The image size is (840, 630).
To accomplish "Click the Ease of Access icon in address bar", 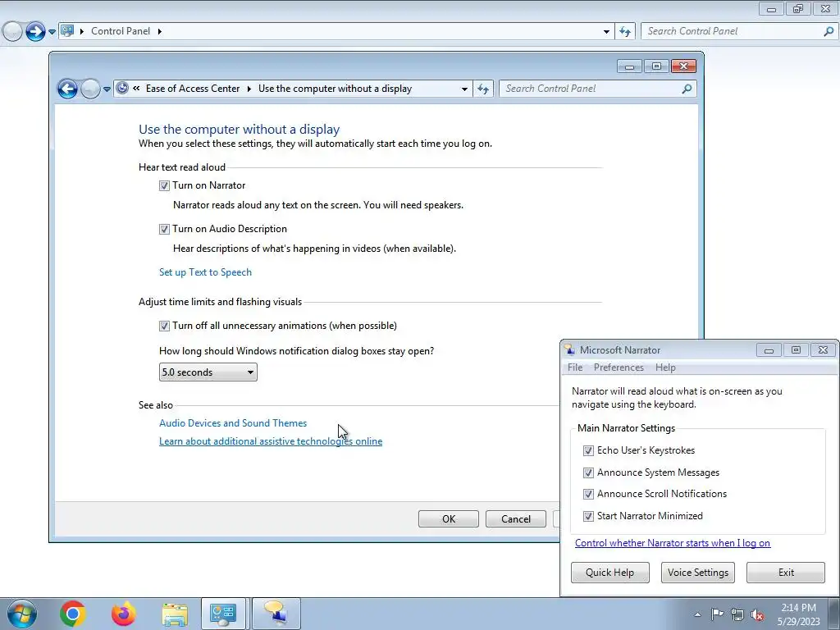I will point(122,88).
